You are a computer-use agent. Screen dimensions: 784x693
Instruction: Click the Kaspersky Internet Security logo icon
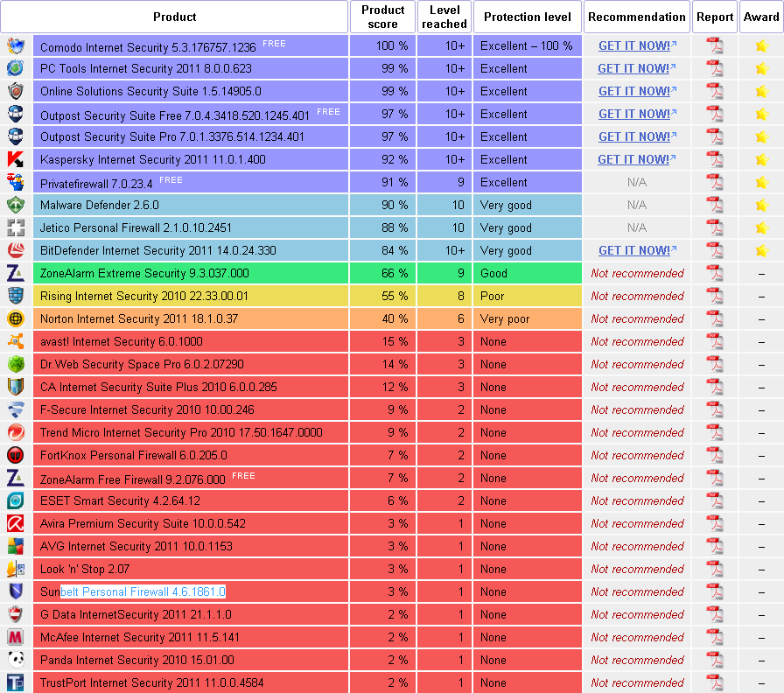pyautogui.click(x=16, y=159)
